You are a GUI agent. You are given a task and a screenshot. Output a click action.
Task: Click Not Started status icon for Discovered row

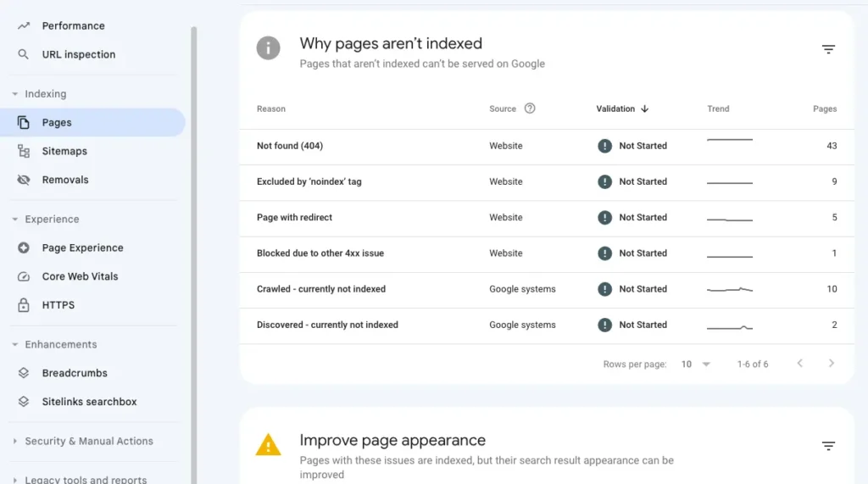(604, 325)
